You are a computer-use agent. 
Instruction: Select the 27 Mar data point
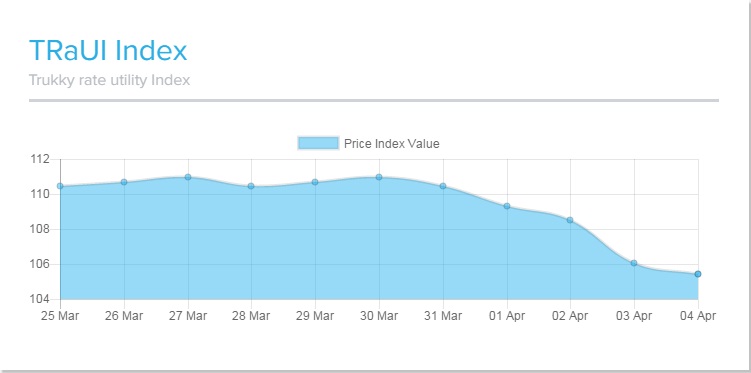[x=188, y=177]
